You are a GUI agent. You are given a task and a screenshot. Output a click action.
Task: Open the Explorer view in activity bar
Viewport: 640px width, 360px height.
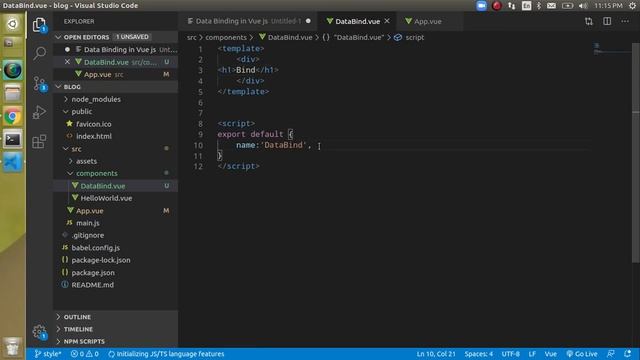point(39,25)
